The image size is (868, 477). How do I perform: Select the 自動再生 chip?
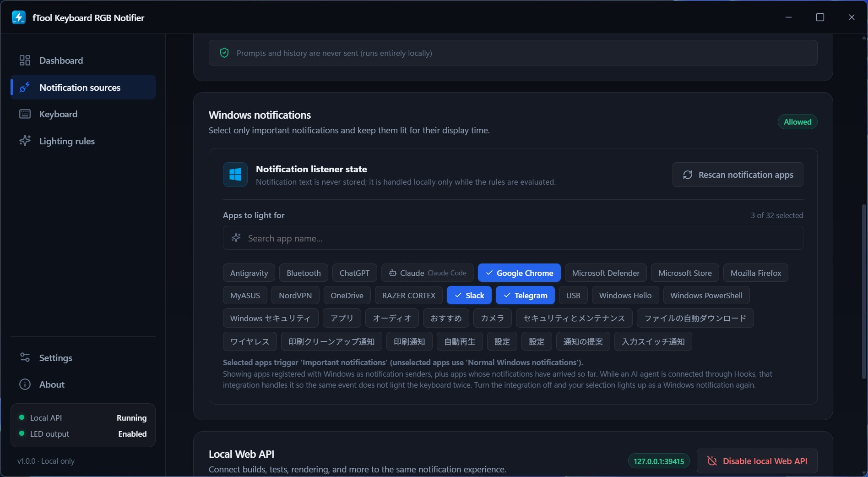460,341
